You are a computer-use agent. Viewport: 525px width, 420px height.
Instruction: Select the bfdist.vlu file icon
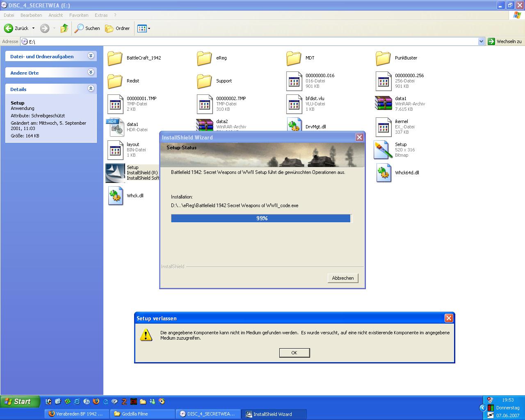(294, 104)
